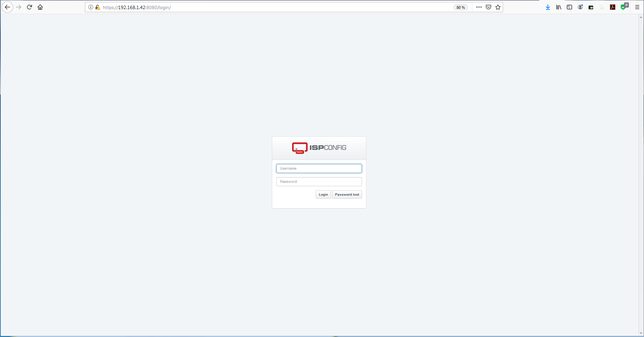
Task: Toggle the sidebar view
Action: click(x=569, y=7)
